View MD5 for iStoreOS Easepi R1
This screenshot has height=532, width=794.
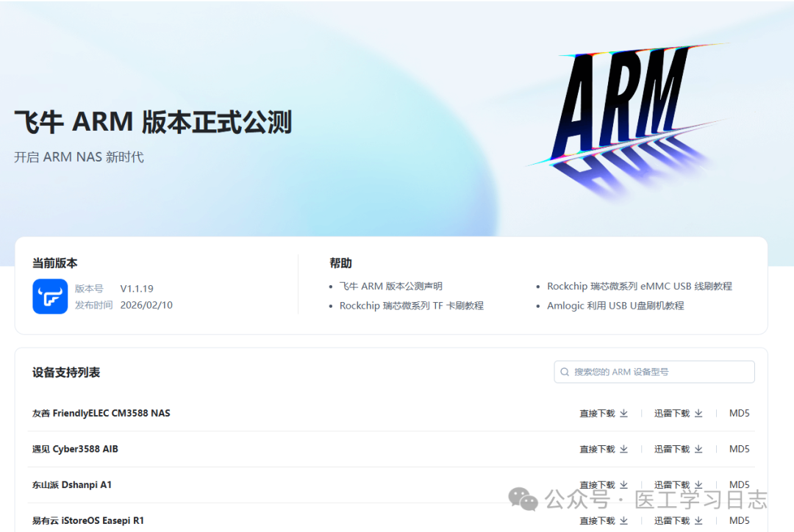click(739, 520)
